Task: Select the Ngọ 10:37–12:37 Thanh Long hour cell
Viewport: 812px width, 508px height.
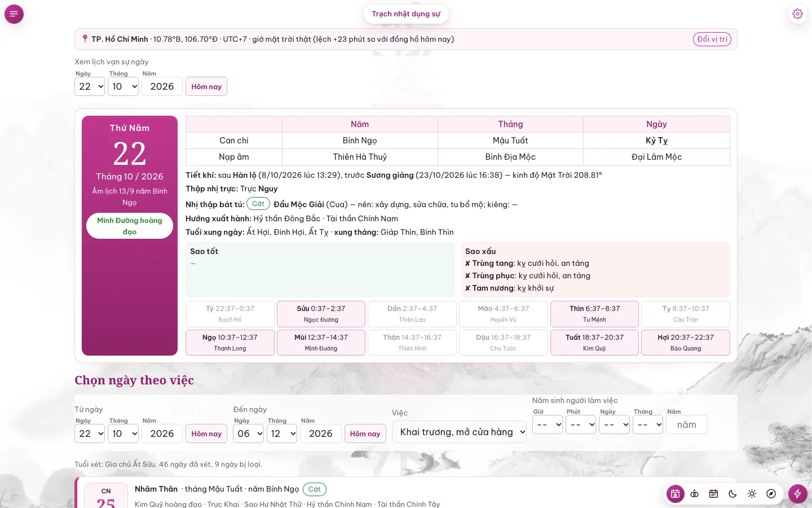Action: 230,343
